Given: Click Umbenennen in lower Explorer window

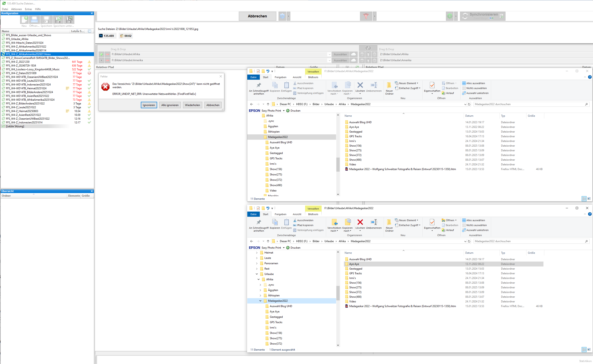Looking at the screenshot, I should pos(374,224).
